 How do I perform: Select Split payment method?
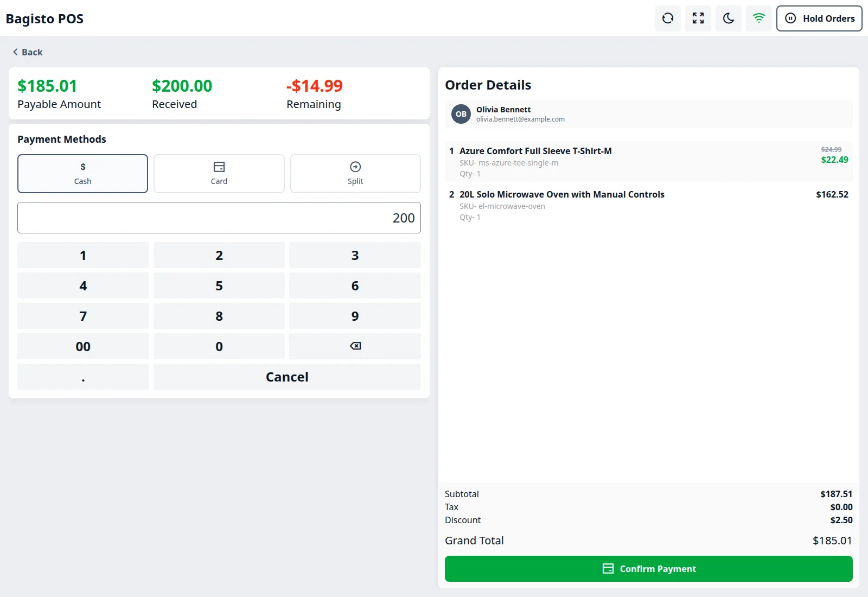coord(355,174)
